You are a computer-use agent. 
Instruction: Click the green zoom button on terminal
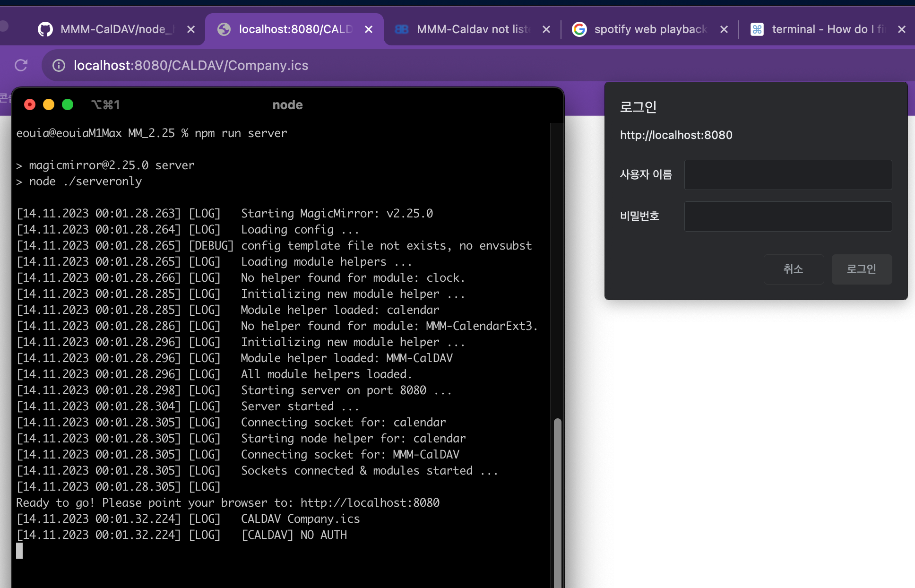coord(68,104)
